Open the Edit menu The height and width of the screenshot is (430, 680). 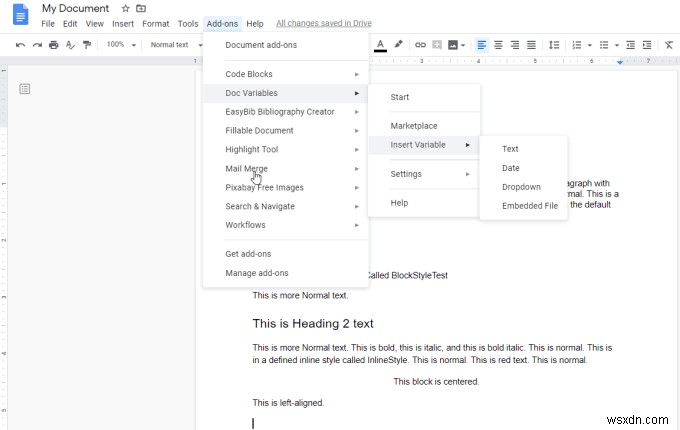[70, 23]
